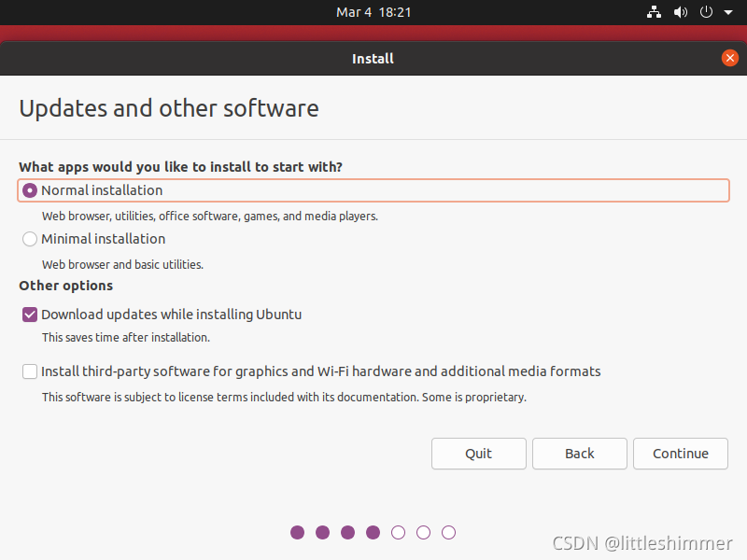Select the Minimal installation radio button
Image resolution: width=747 pixels, height=560 pixels.
pyautogui.click(x=30, y=239)
